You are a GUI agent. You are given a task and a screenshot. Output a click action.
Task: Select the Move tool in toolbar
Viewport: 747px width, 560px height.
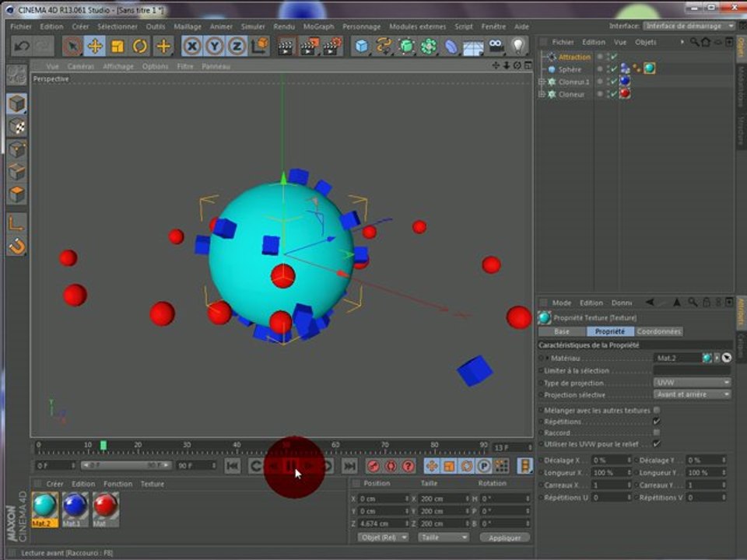(95, 46)
